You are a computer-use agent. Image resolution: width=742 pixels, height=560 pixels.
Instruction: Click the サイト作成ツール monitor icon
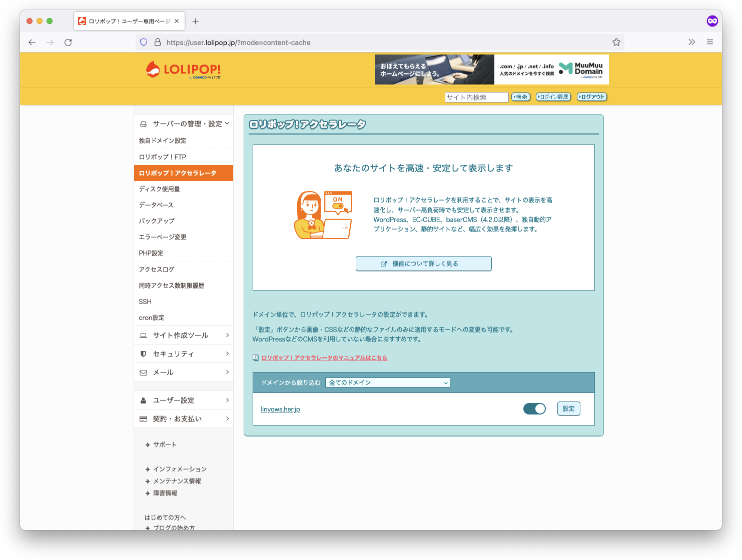click(143, 335)
